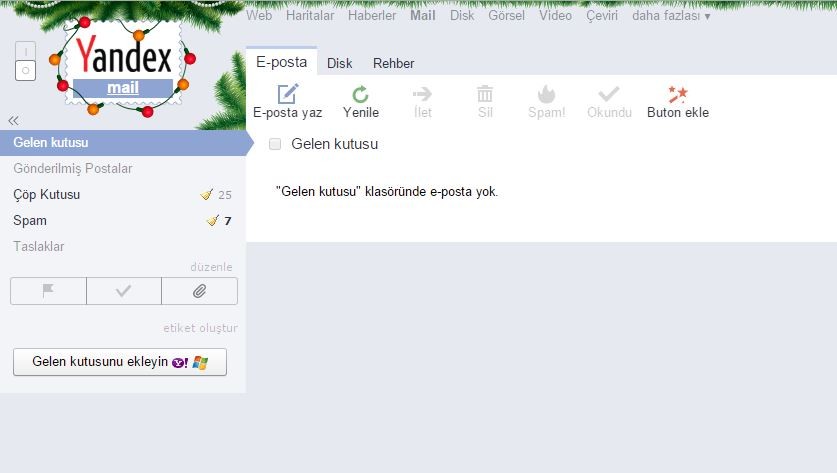Viewport: 837px width, 473px height.
Task: Click the Spam unread count 7
Action: [228, 220]
